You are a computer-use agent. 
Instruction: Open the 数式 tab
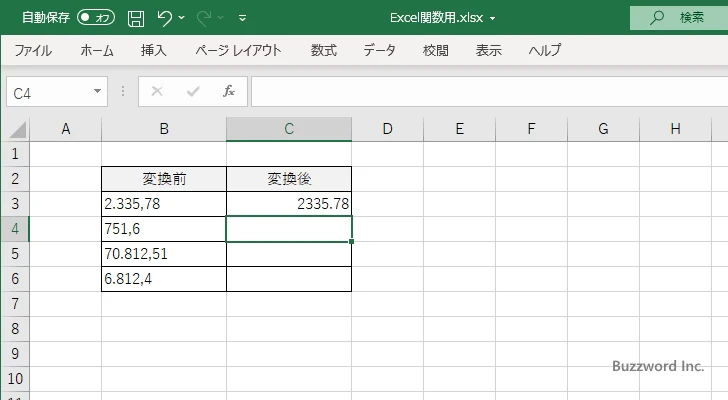(x=324, y=50)
